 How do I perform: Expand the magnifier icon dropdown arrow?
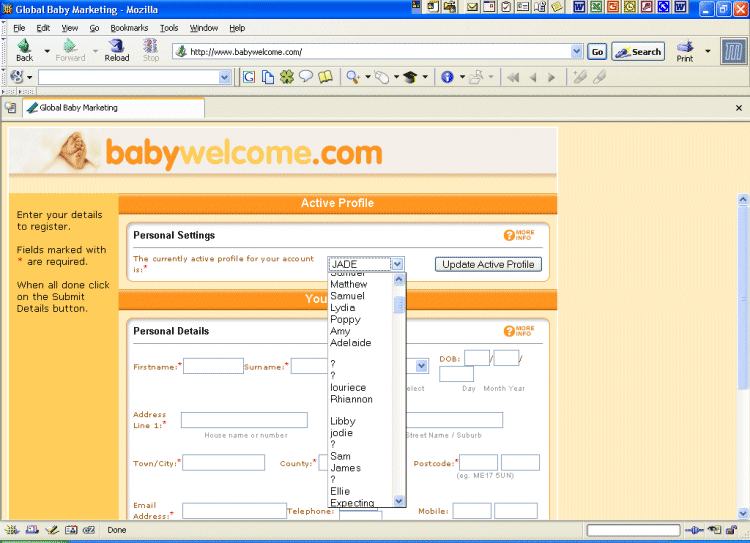[x=368, y=77]
